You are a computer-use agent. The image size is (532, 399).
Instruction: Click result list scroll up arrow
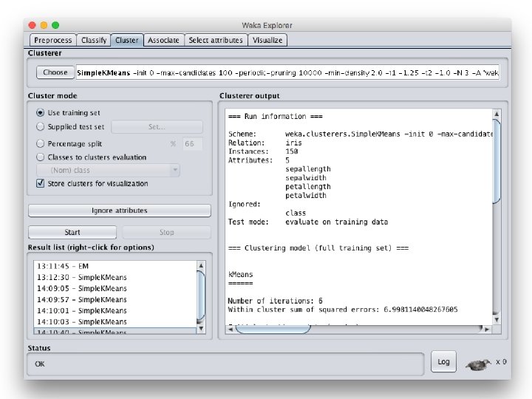click(x=201, y=265)
